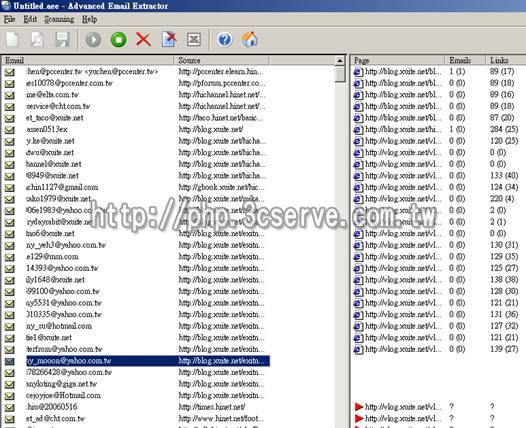
Task: Click envelope icon beside ine@elts.com.tw
Action: [10, 95]
